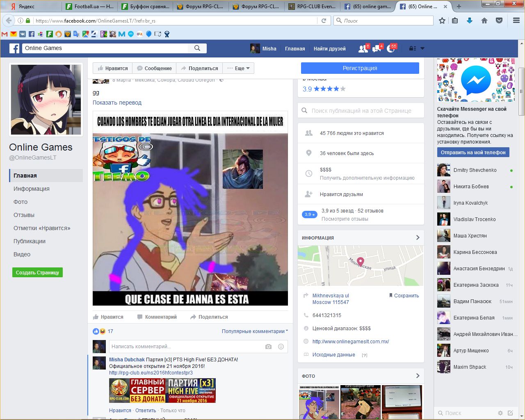Expand the ИНФОРМАЦИЯ section chevron
525x420 pixels.
(418, 237)
